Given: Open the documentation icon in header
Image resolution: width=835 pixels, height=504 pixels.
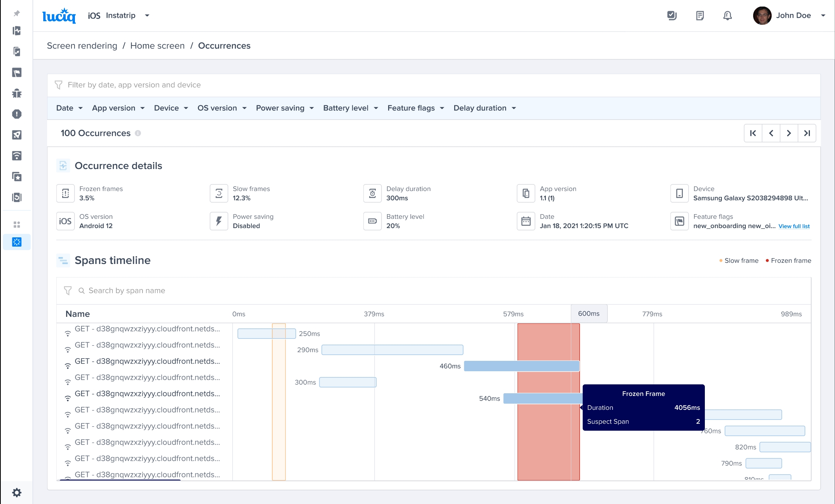Looking at the screenshot, I should click(x=700, y=15).
